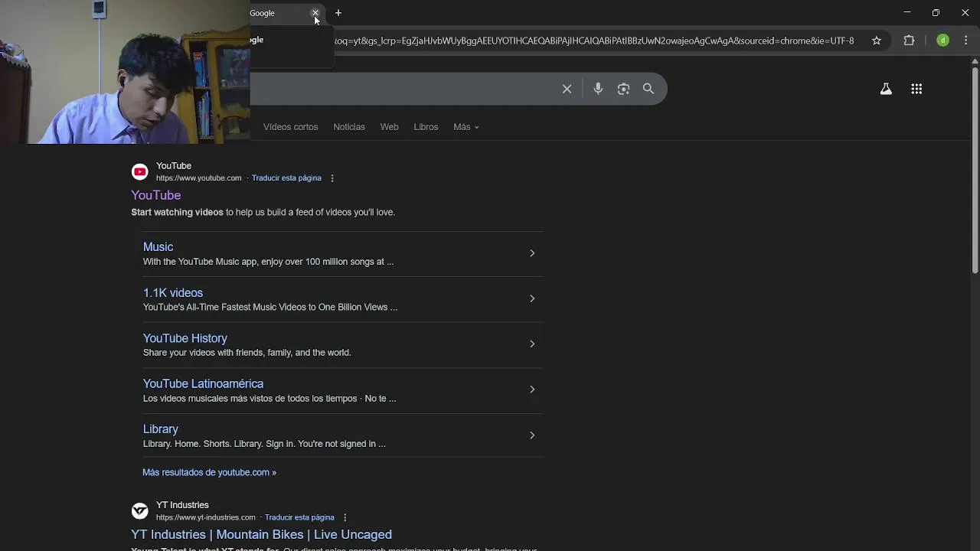The image size is (980, 551).
Task: Click the 'Start watching videos' snippet text
Action: [177, 213]
